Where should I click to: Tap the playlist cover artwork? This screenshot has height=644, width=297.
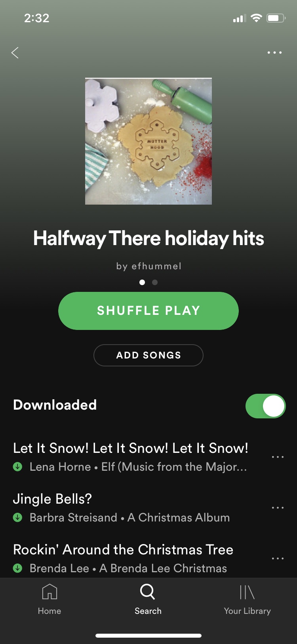tap(148, 141)
